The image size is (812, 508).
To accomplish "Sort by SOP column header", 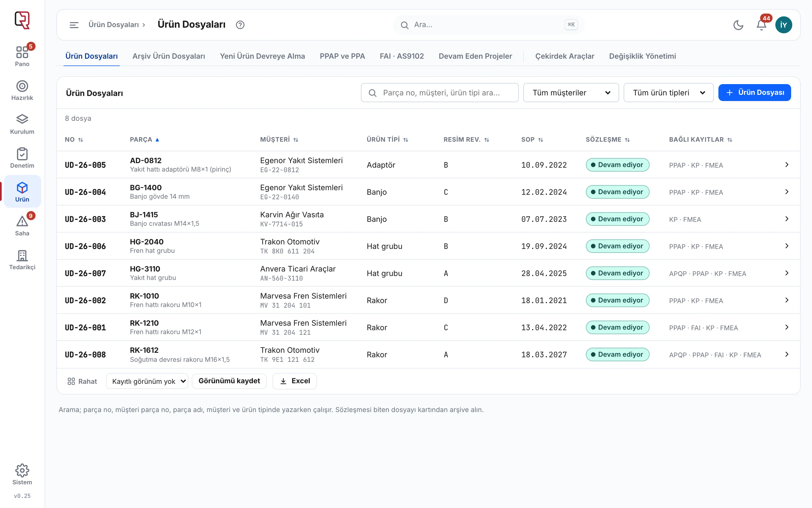I will click(532, 139).
